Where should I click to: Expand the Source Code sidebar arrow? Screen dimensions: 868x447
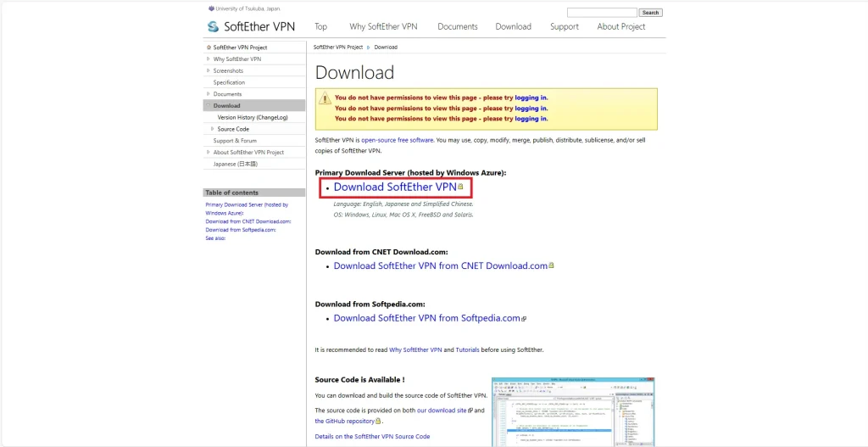pos(213,129)
